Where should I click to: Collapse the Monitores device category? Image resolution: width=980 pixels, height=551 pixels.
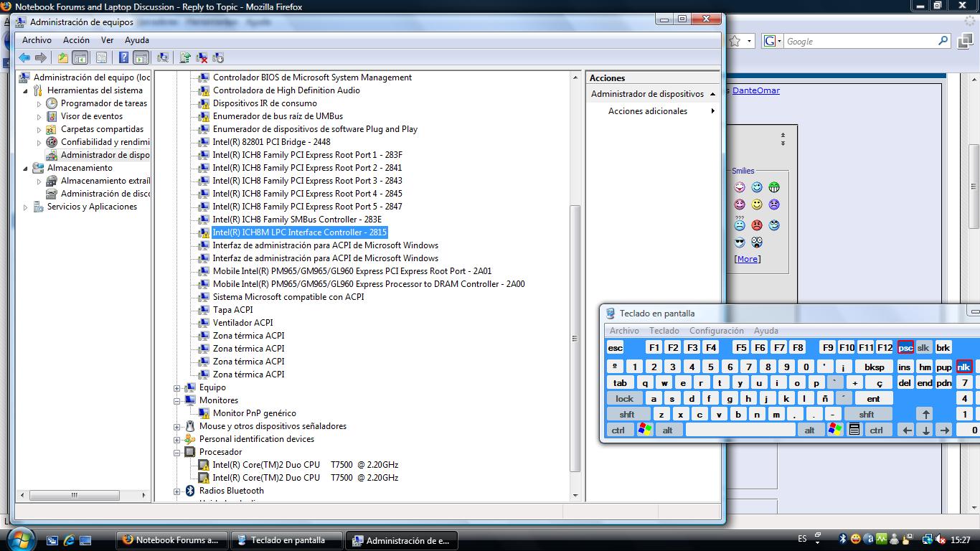click(x=177, y=400)
